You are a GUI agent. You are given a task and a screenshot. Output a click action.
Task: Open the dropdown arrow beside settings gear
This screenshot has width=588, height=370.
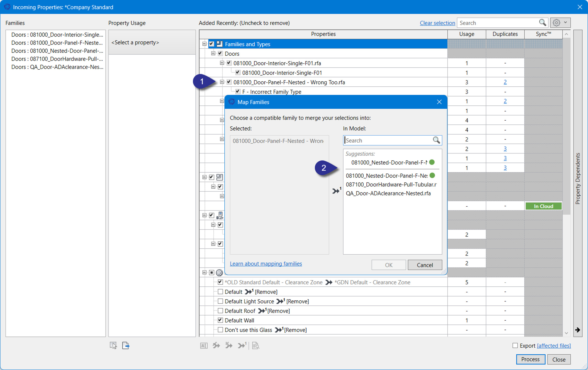pos(566,23)
